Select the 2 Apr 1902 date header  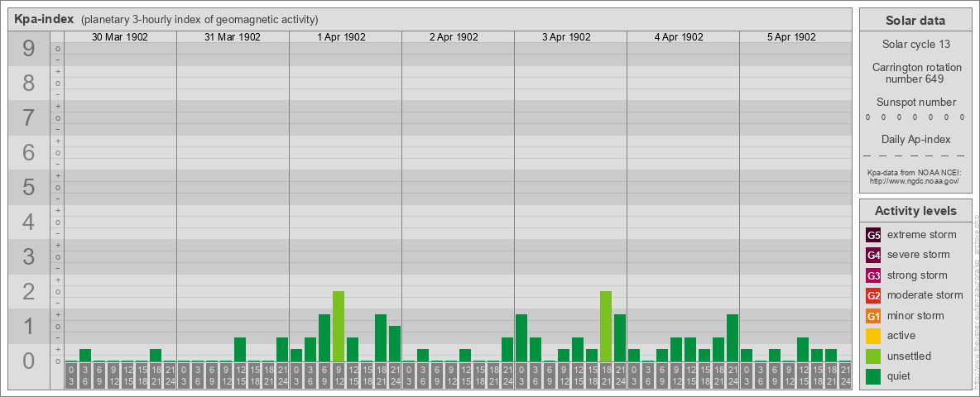454,37
